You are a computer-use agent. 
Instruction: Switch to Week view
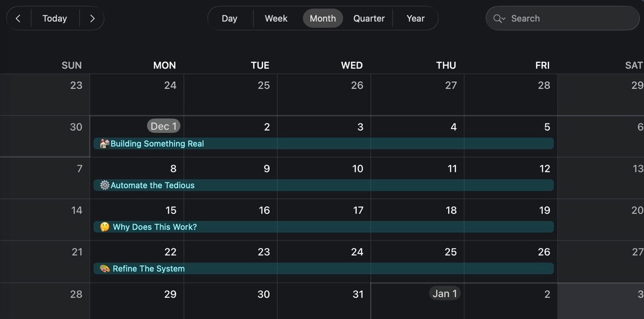coord(276,19)
